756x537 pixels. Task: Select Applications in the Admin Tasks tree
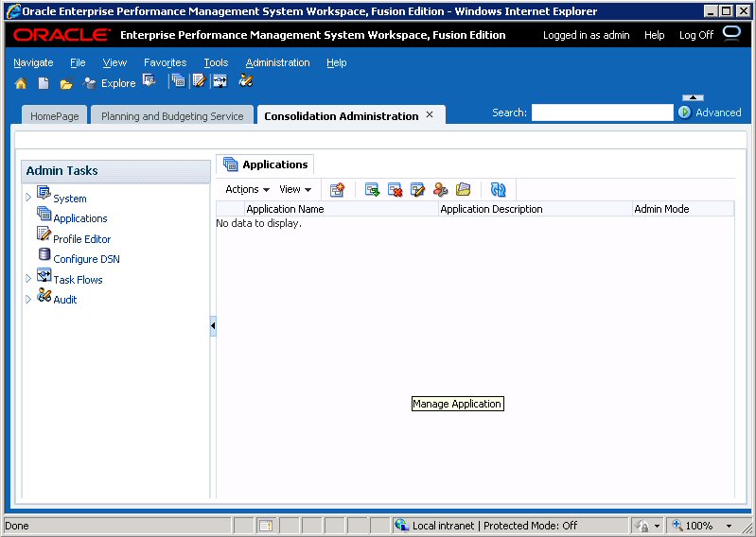click(x=80, y=218)
